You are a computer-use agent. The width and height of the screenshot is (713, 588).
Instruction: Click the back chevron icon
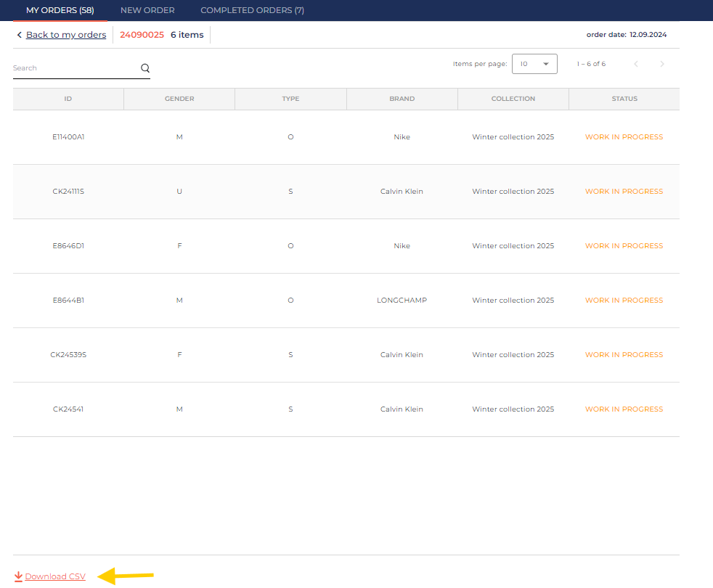click(x=19, y=35)
